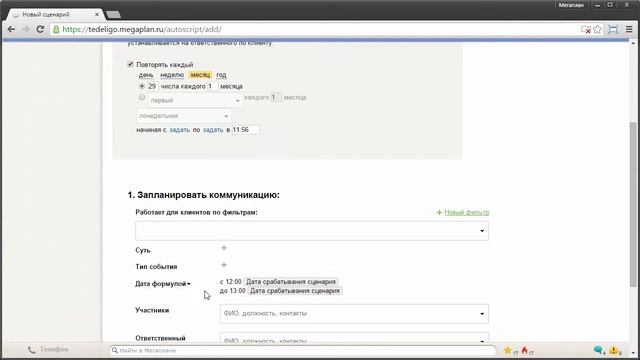
Task: Click the Мегаплан profile button in title bar
Action: pyautogui.click(x=571, y=5)
